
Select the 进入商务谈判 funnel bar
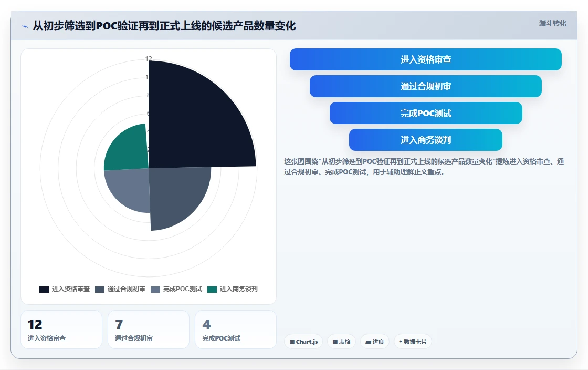coord(426,140)
